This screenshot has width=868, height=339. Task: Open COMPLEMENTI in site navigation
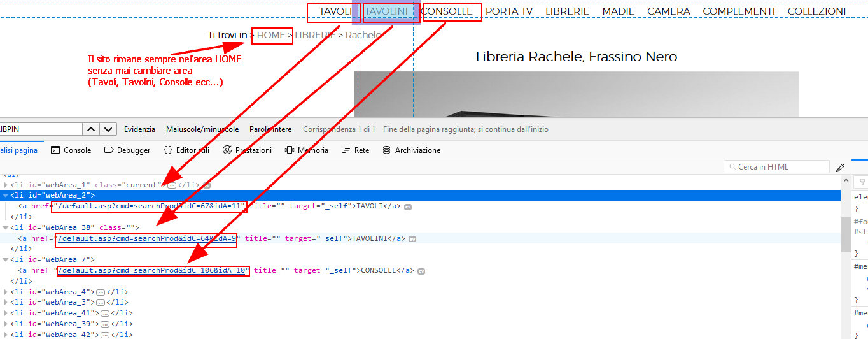tap(739, 11)
